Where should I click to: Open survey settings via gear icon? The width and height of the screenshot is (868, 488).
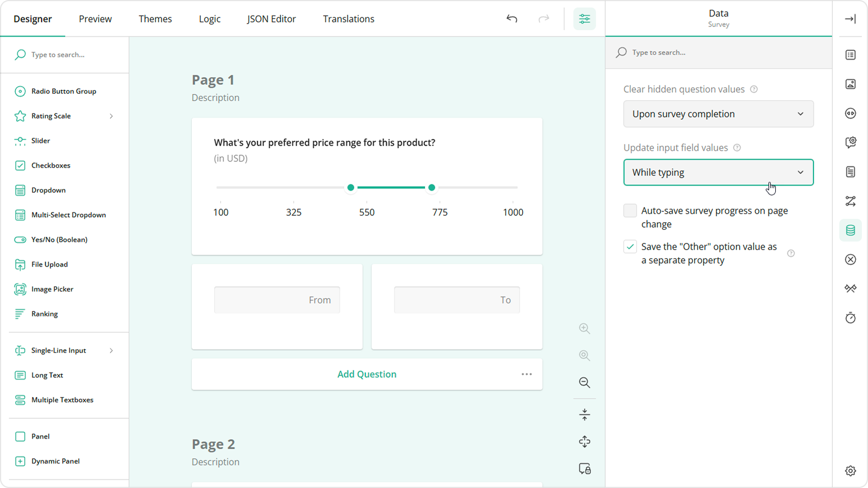point(851,471)
